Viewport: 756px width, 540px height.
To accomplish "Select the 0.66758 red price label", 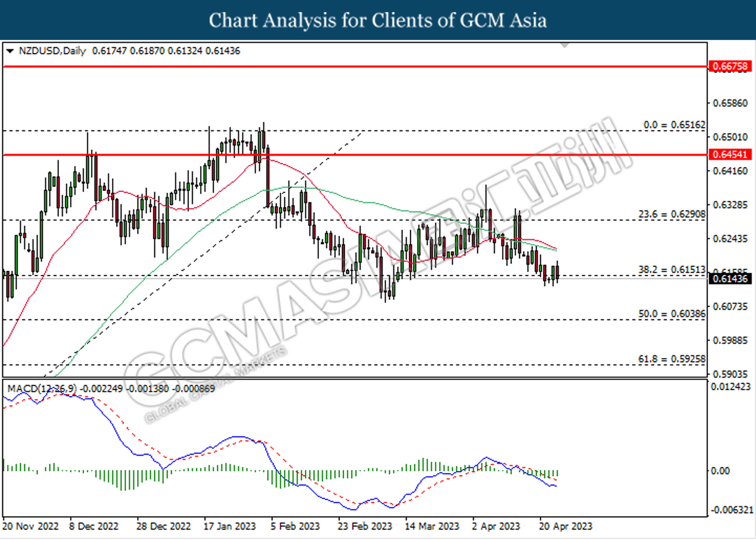I will pyautogui.click(x=730, y=66).
